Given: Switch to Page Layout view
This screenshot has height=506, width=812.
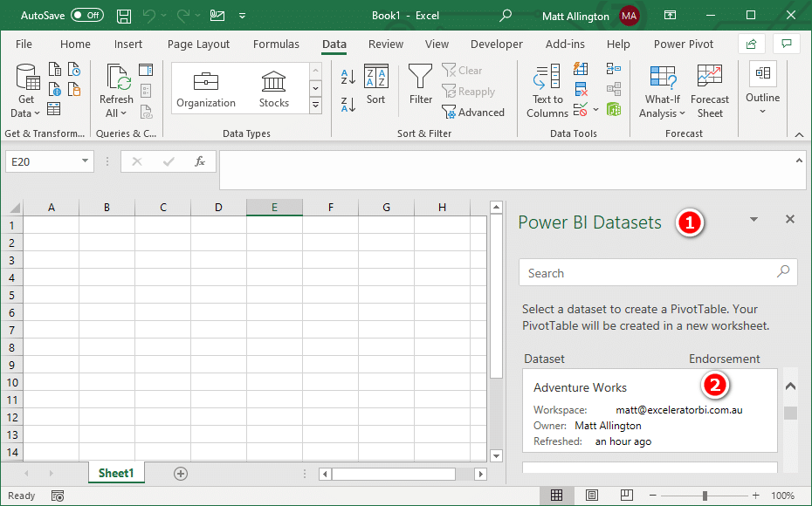Looking at the screenshot, I should pos(592,496).
